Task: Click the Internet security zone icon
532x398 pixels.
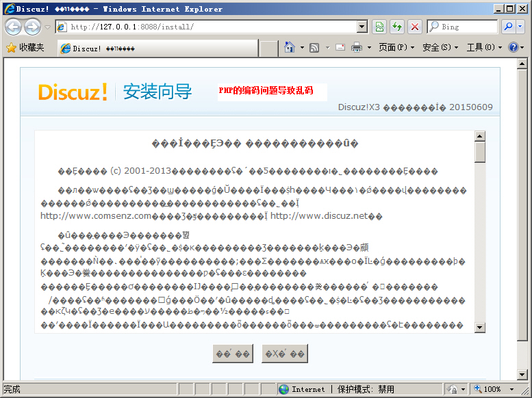Action: 283,389
